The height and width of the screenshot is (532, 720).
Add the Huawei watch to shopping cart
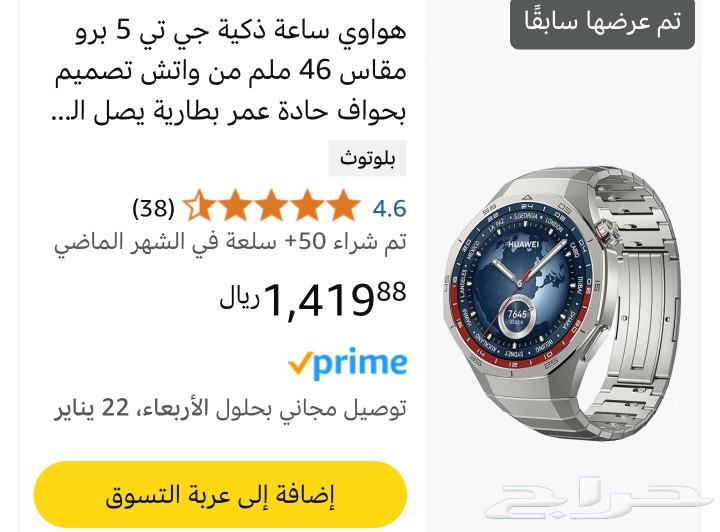click(x=220, y=495)
